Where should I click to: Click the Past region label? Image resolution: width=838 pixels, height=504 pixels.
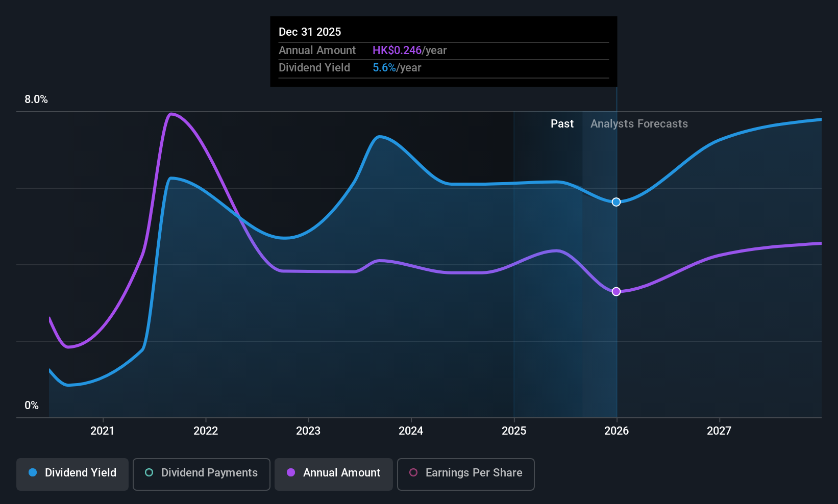562,124
